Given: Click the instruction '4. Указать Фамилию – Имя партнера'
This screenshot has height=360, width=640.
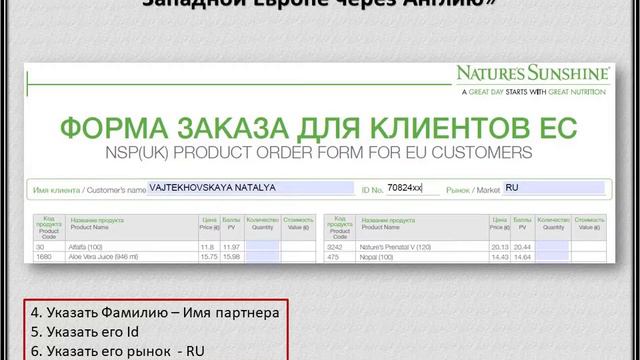Looking at the screenshot, I should [x=155, y=313].
